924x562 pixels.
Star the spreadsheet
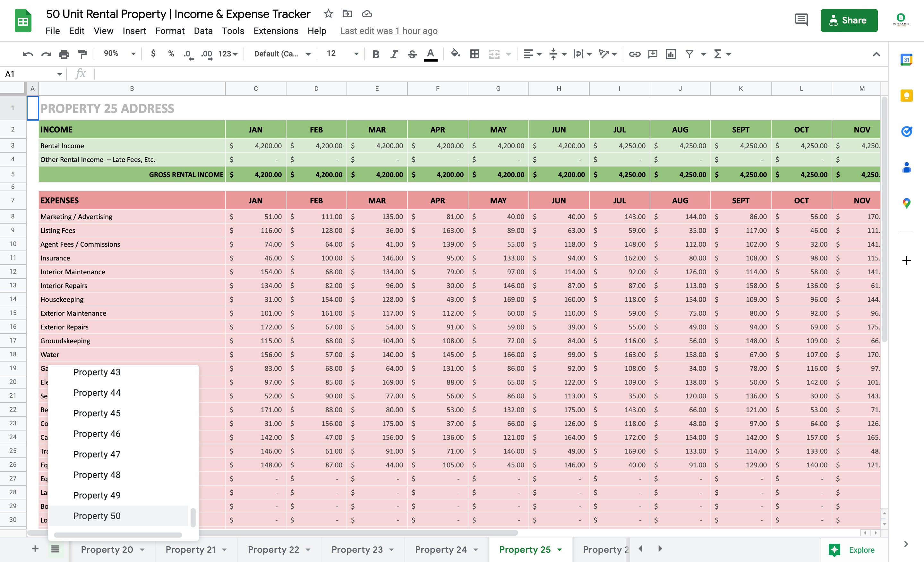click(x=328, y=13)
